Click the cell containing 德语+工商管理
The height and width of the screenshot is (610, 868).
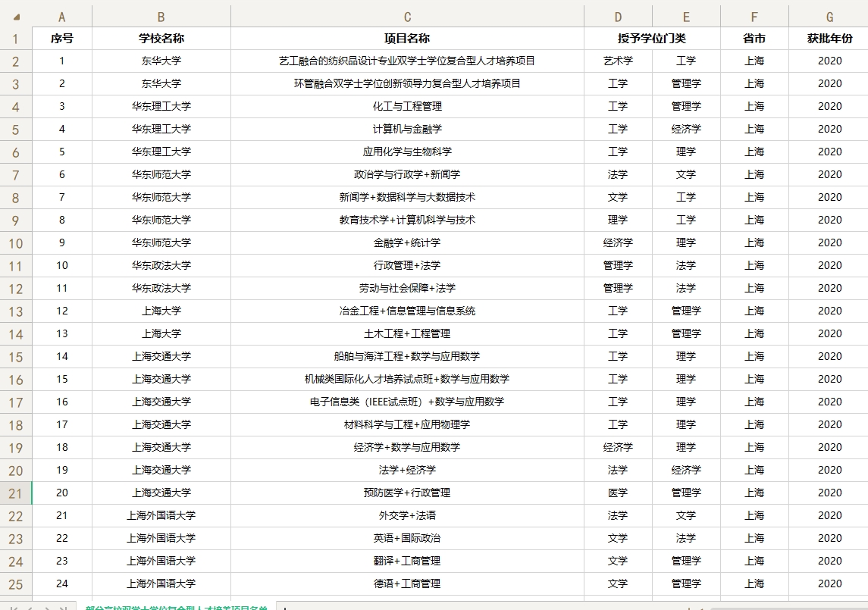[x=407, y=583]
